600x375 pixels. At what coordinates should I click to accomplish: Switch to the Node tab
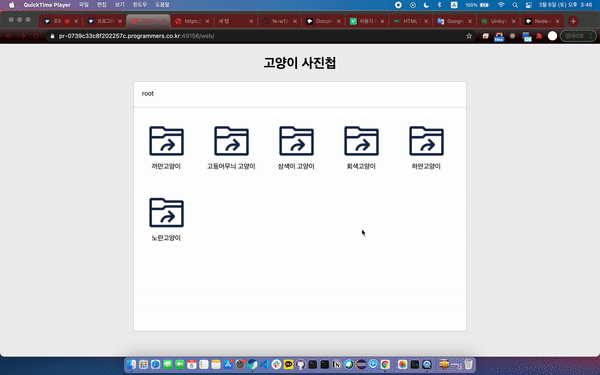pos(542,21)
